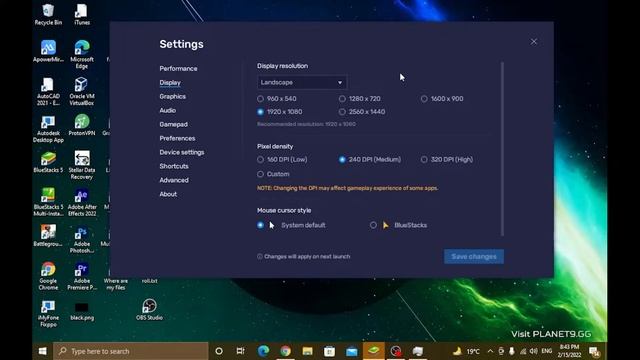
Task: Open Autodesk Desktop App shortcut
Action: [48, 129]
